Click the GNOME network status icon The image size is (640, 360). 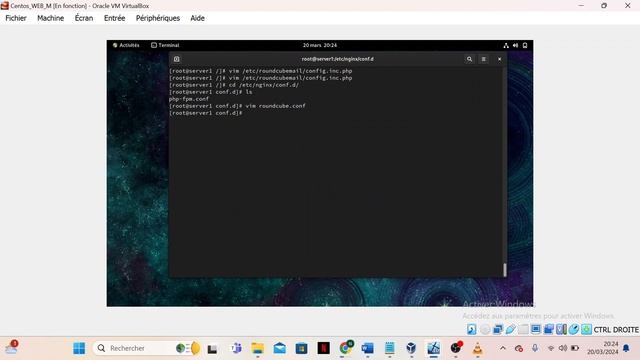(x=506, y=45)
